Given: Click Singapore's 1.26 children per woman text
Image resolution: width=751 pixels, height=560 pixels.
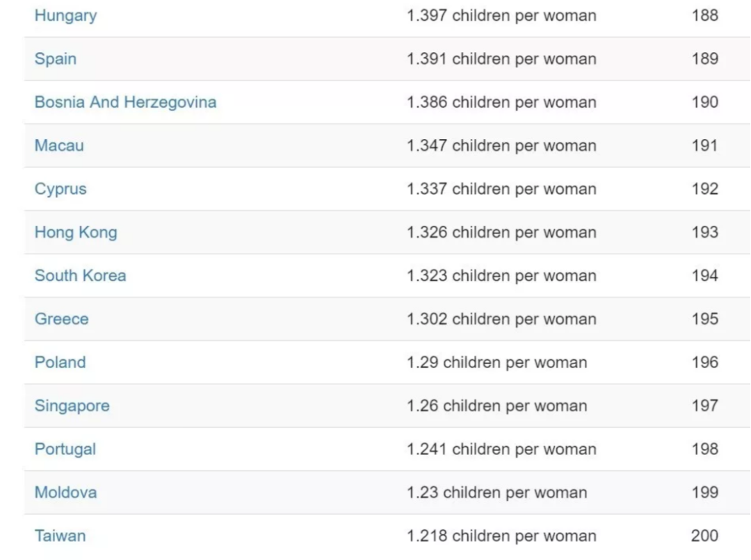Looking at the screenshot, I should pyautogui.click(x=496, y=406).
